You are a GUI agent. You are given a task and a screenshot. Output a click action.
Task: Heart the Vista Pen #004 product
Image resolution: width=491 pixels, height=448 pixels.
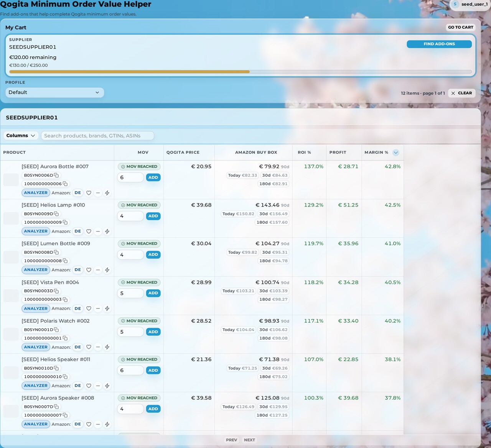(x=89, y=309)
